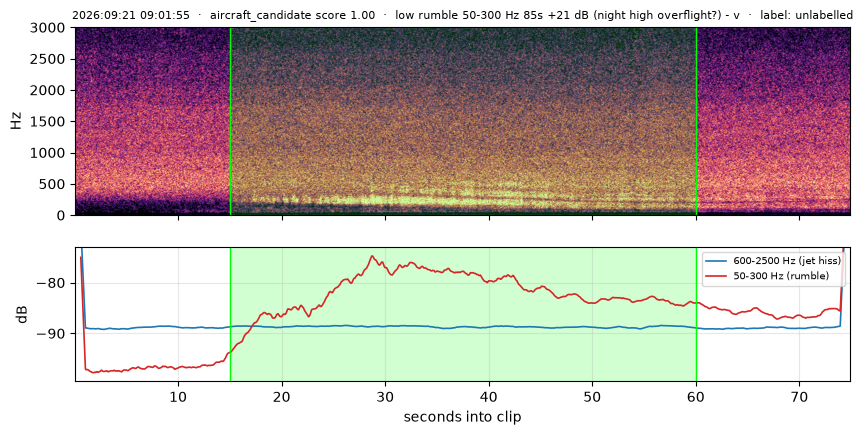Click the 30 tick label on time axis

point(385,396)
